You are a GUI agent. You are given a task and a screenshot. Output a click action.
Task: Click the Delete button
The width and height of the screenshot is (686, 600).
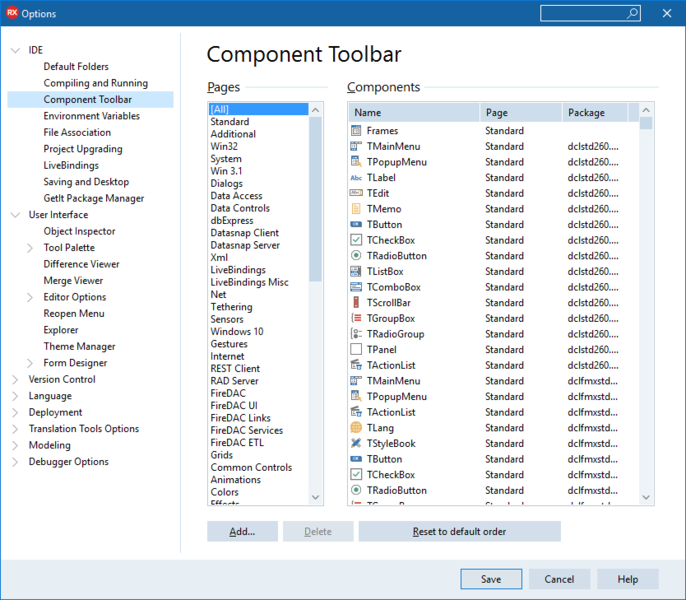click(318, 531)
